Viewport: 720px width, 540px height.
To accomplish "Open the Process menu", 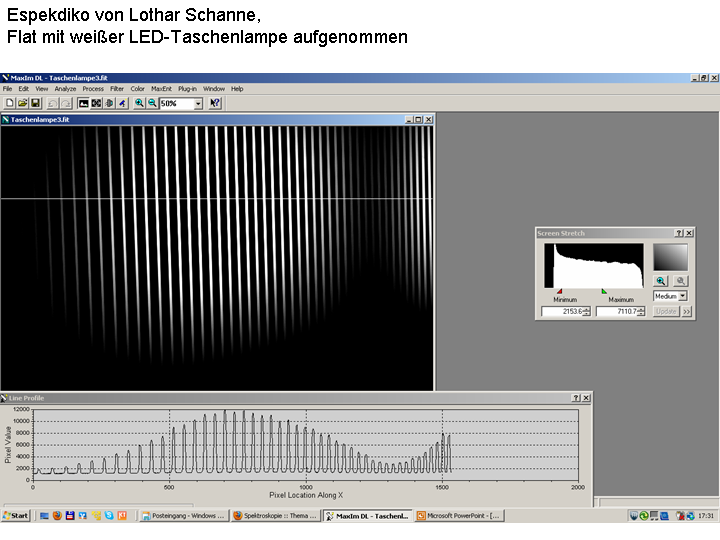I will point(93,89).
